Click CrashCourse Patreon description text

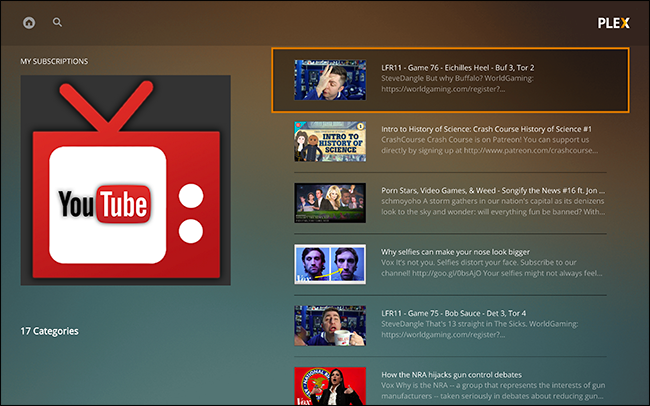coord(490,145)
